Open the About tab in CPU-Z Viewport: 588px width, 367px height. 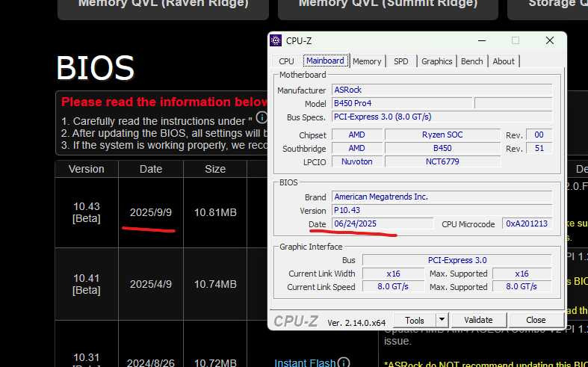coord(504,61)
